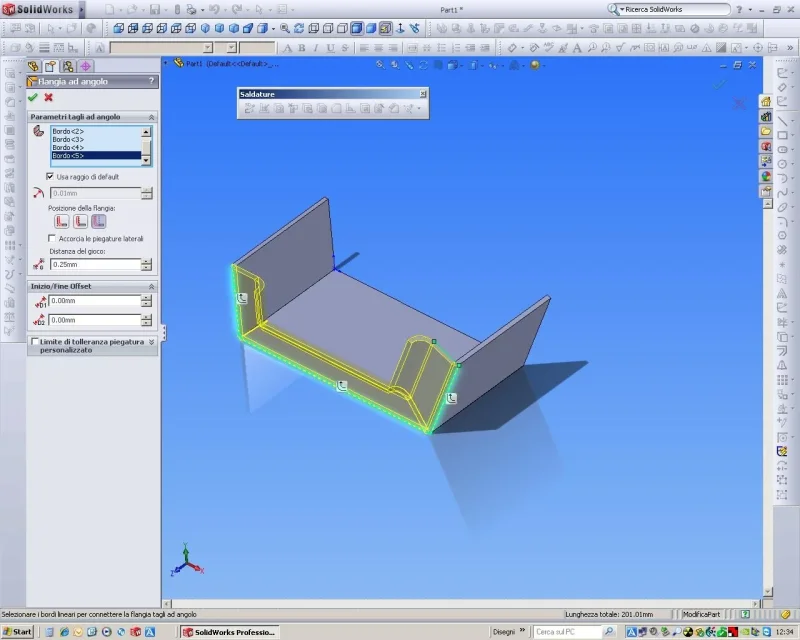Image resolution: width=800 pixels, height=640 pixels.
Task: Open the Appearances color ball task tab
Action: pyautogui.click(x=766, y=177)
